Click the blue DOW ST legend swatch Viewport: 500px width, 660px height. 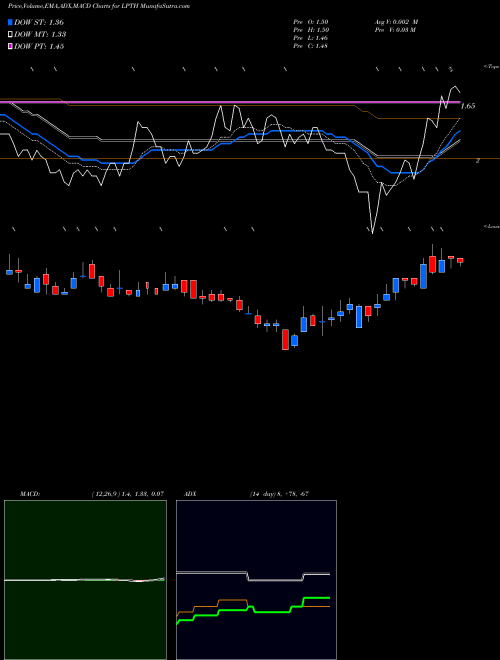coord(10,22)
